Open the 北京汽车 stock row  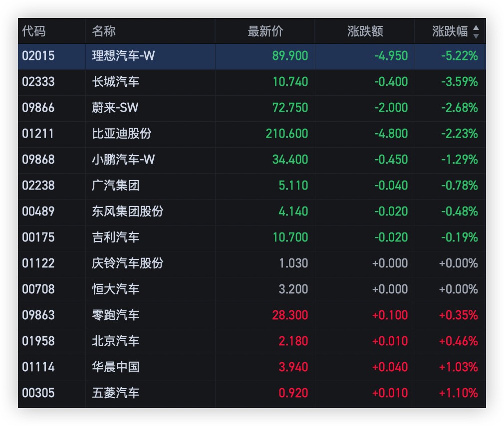116,341
